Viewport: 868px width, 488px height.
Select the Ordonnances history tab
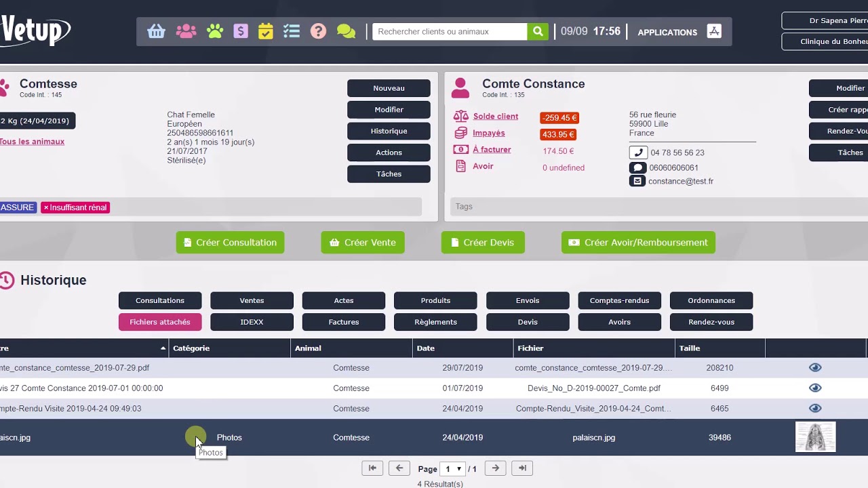tap(711, 300)
